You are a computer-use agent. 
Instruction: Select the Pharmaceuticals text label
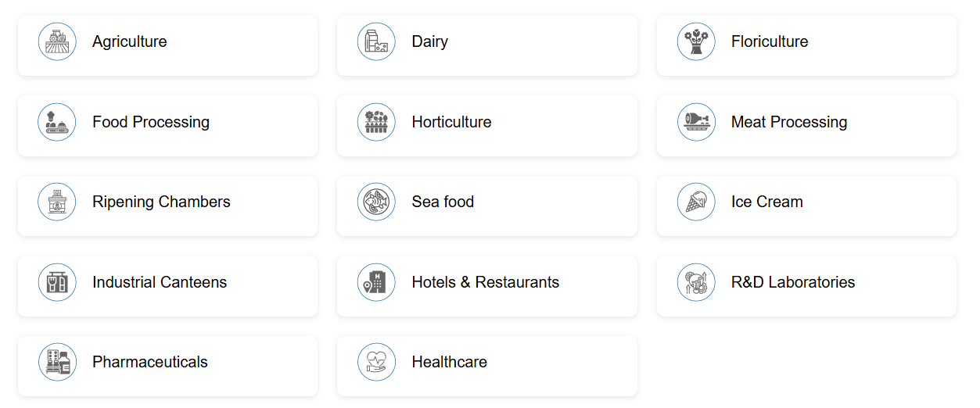150,363
